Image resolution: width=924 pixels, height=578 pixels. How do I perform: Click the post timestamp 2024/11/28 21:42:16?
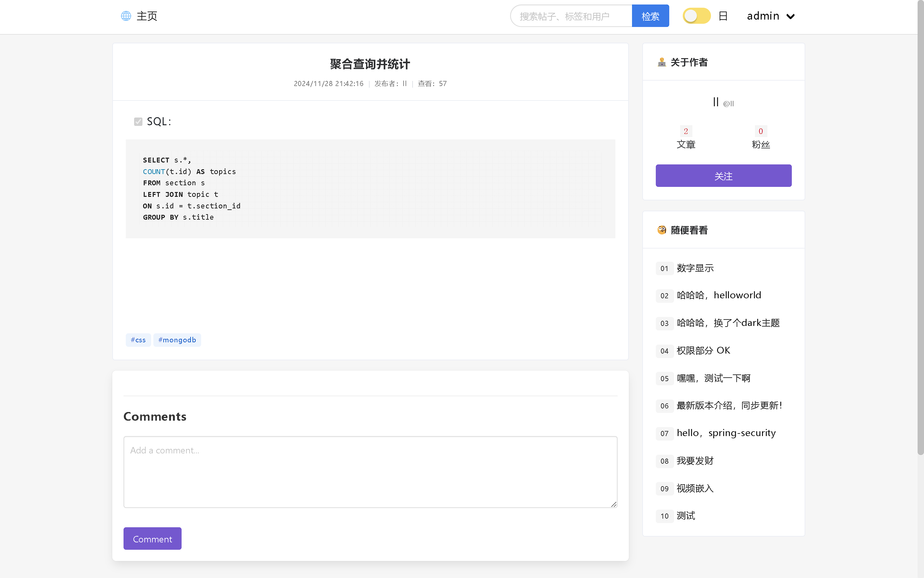[x=328, y=83]
